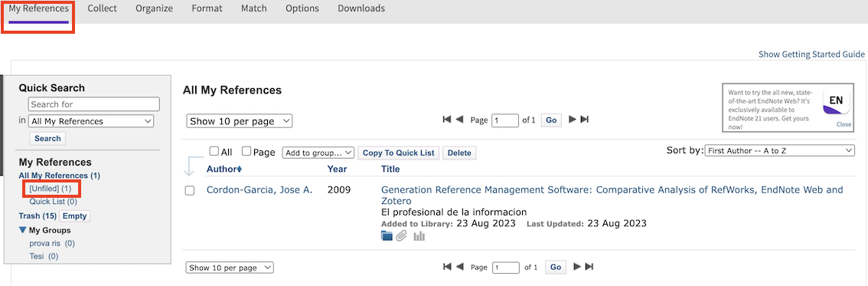
Task: Go to next page in bottom pager
Action: (577, 267)
